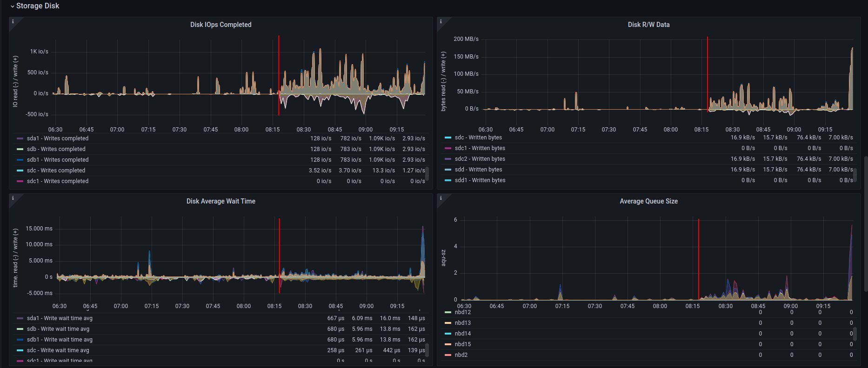Click red annotation line in Disk R/W Data chart
Viewport: 868px width, 368px height.
tap(708, 74)
